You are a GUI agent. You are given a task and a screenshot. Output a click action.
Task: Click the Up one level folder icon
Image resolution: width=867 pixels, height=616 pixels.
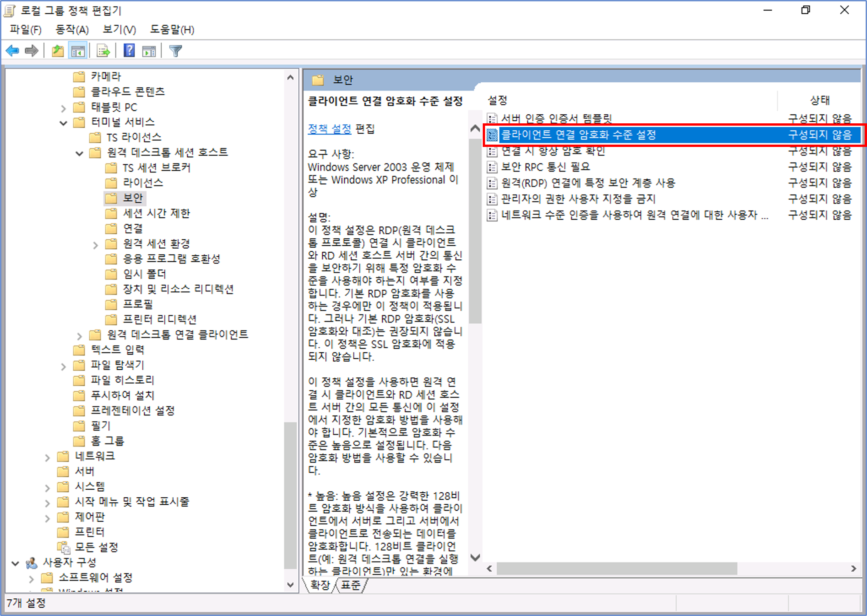pyautogui.click(x=58, y=51)
